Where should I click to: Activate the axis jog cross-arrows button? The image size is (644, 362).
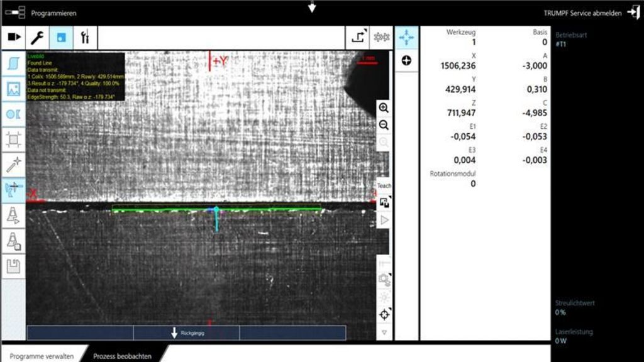[406, 37]
